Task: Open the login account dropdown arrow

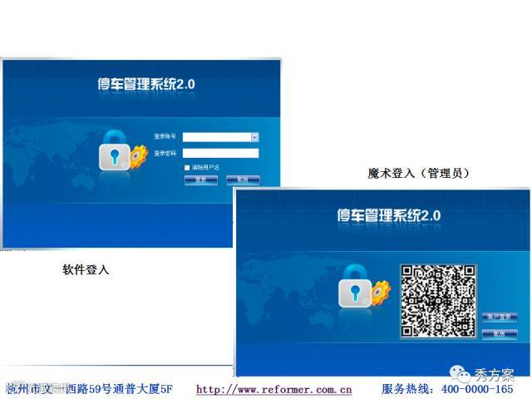Action: pos(255,137)
